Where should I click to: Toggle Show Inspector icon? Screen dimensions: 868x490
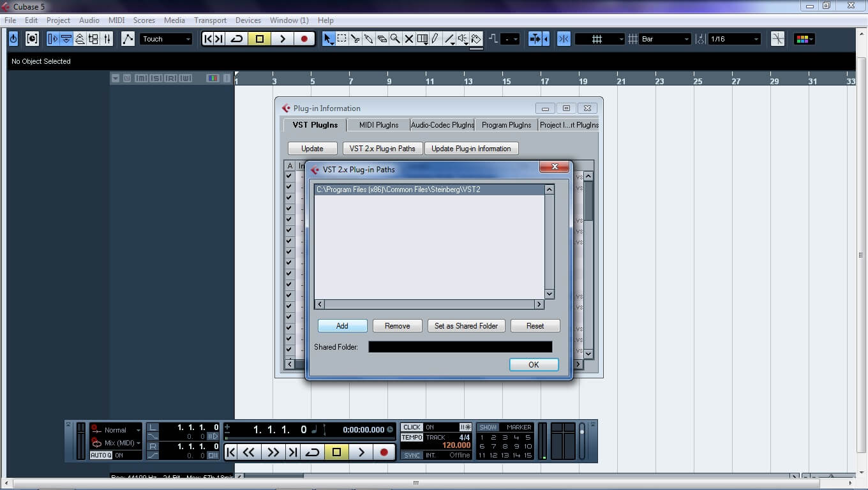pyautogui.click(x=53, y=39)
